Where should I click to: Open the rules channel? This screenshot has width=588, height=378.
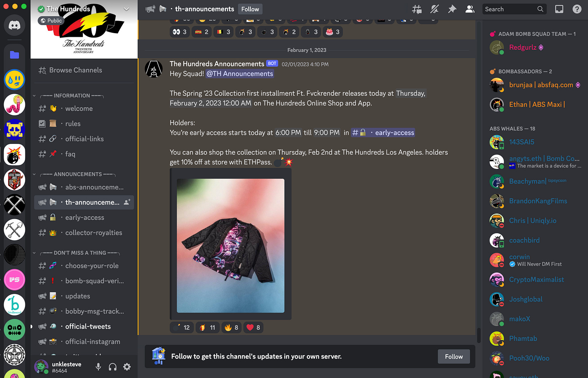click(x=84, y=124)
